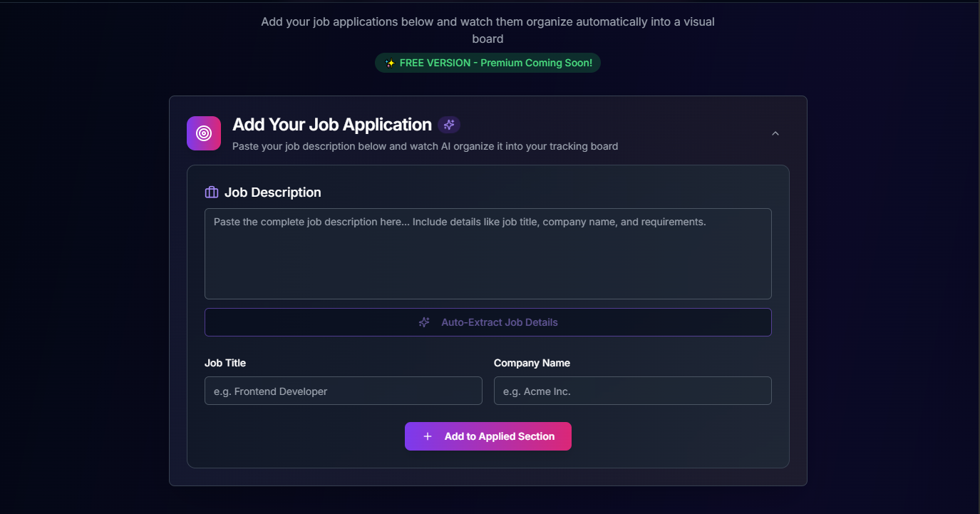
Task: Click the pink target logo icon
Action: (204, 133)
